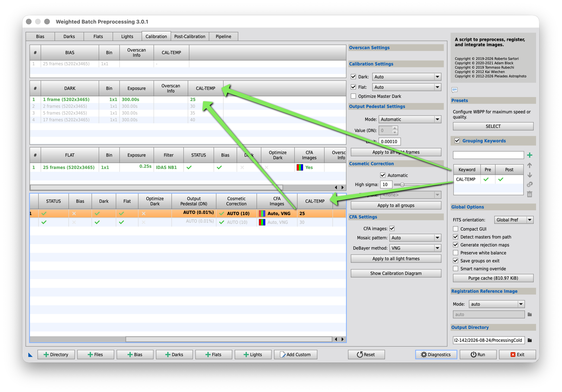Open Registration Reference Mode dropdown

point(496,304)
